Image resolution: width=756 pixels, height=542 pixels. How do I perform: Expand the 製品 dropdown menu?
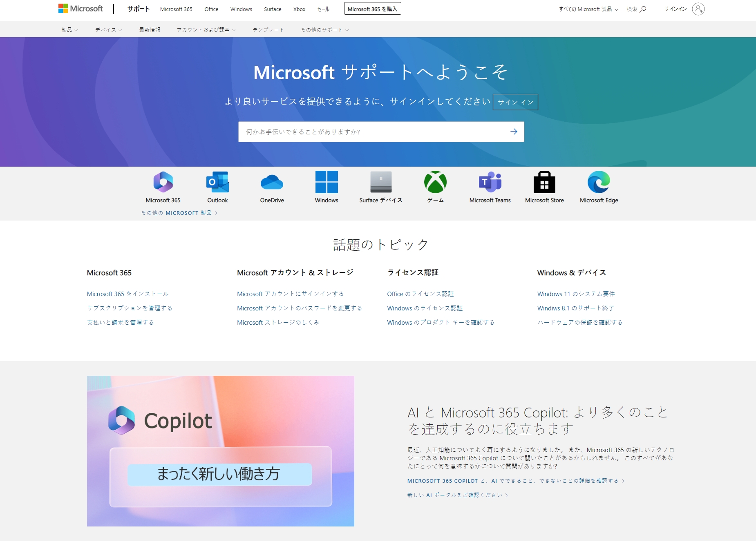(x=69, y=30)
